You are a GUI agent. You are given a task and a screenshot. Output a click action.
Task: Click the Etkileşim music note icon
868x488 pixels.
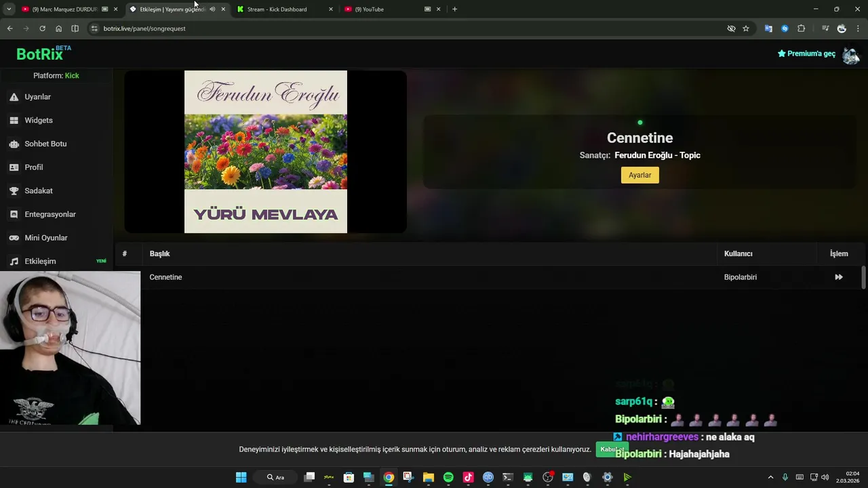coord(14,262)
